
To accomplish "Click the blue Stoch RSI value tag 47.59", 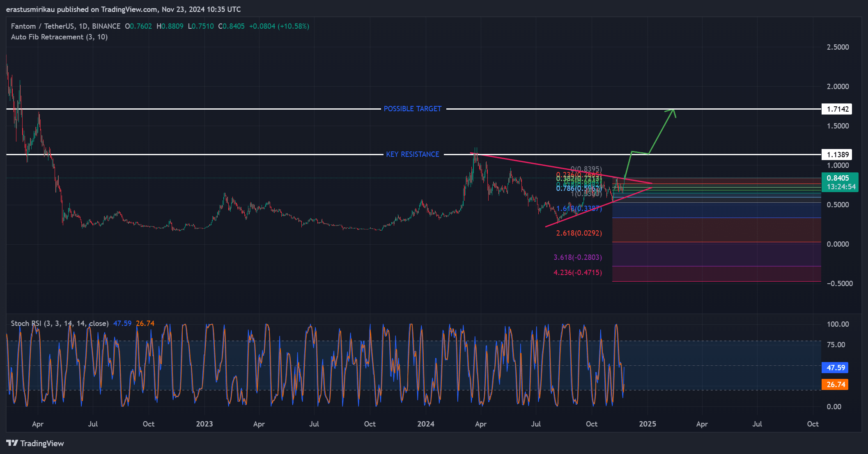I will coord(835,368).
